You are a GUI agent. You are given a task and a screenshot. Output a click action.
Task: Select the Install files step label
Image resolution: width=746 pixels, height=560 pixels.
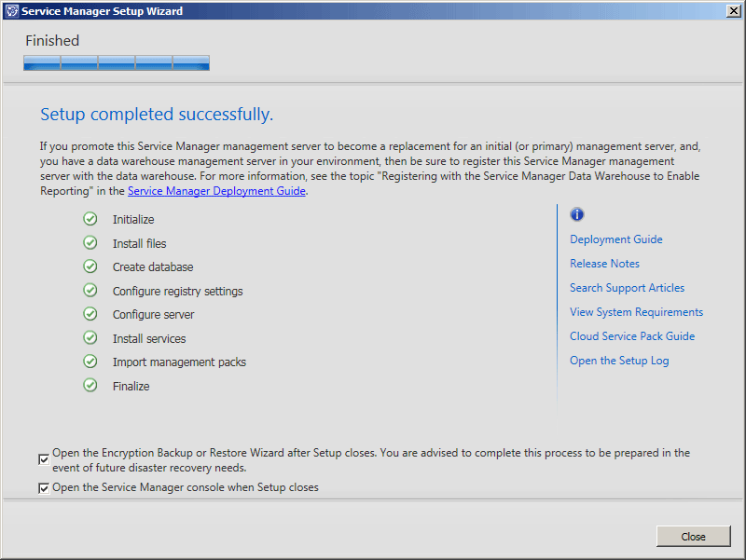click(139, 243)
